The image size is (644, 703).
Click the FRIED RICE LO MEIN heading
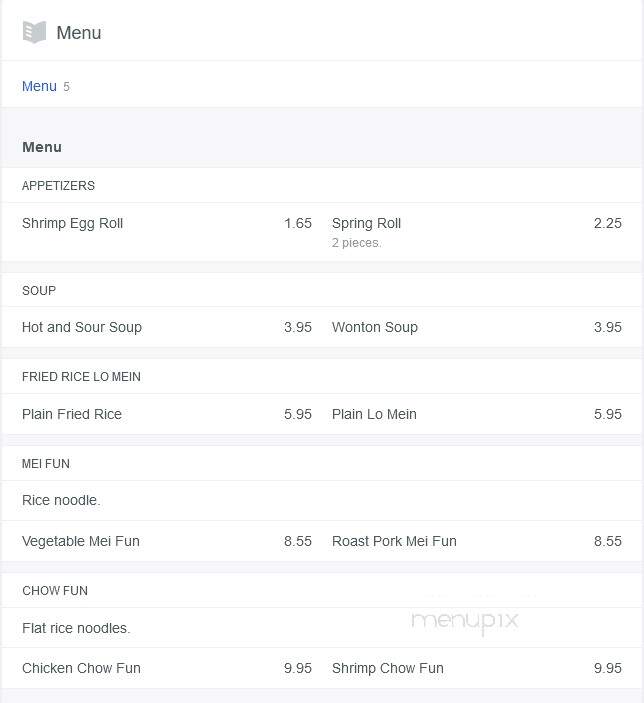[x=81, y=377]
